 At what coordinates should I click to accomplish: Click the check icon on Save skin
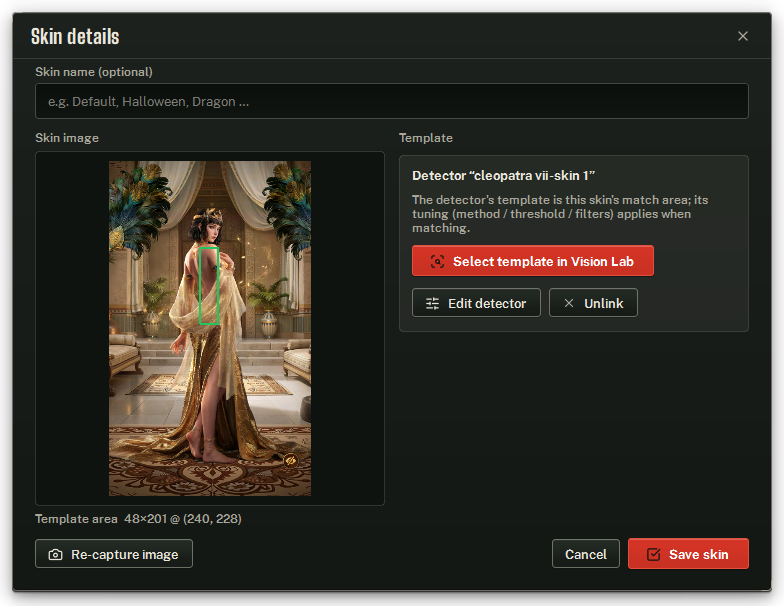point(654,554)
